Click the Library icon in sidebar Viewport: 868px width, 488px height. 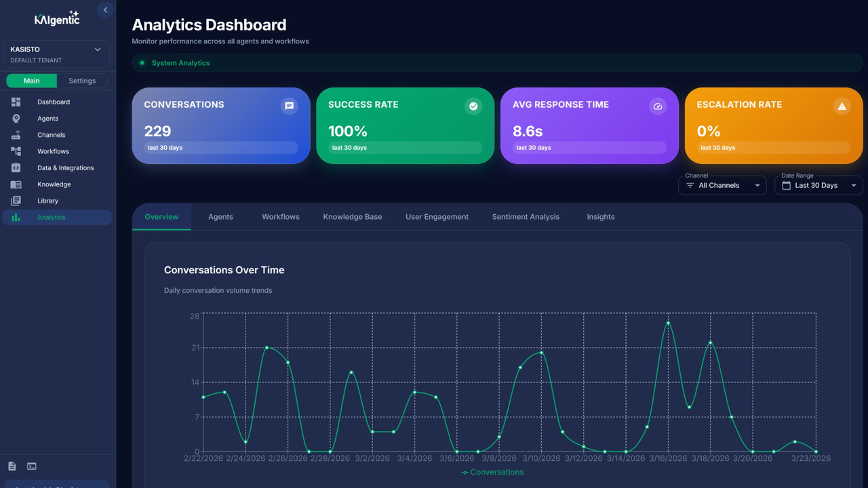click(16, 201)
